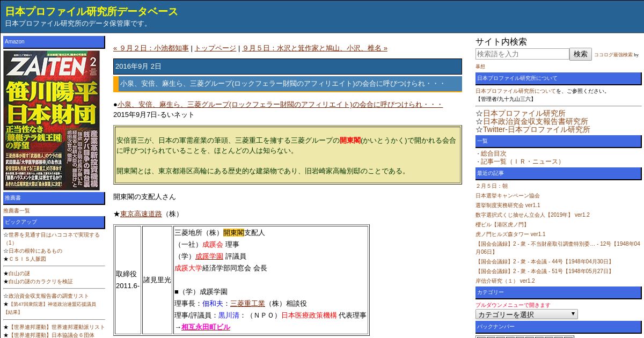The image size is (644, 338).
Task: Open 国会会議録 本会議 44号 1948年04月30日 link
Action: [x=544, y=262]
